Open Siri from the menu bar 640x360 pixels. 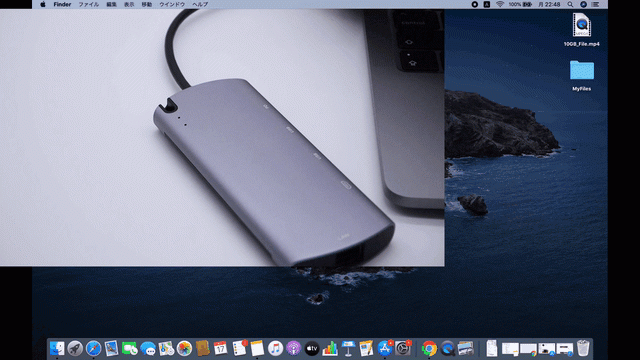pos(584,4)
